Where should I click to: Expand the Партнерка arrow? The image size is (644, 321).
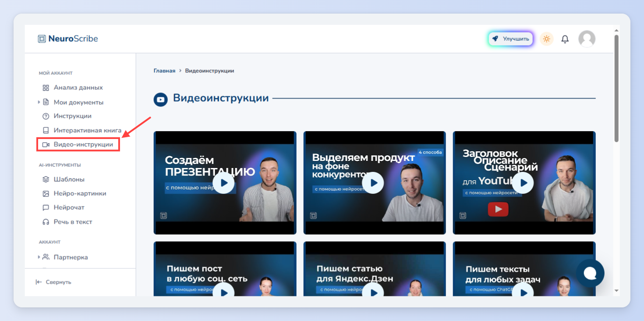click(39, 257)
